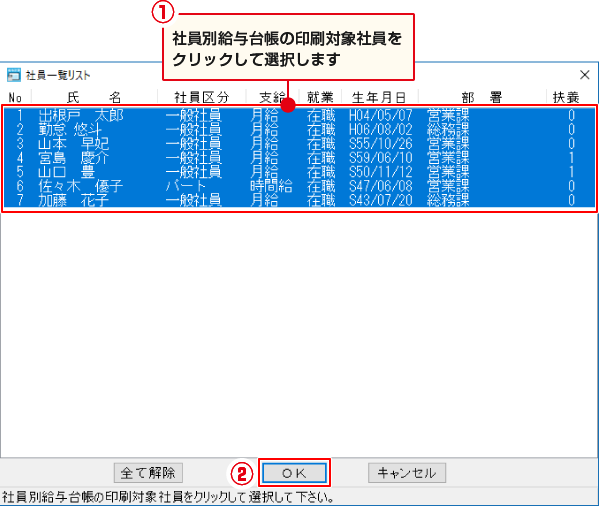Click the キャンセル button

407,473
